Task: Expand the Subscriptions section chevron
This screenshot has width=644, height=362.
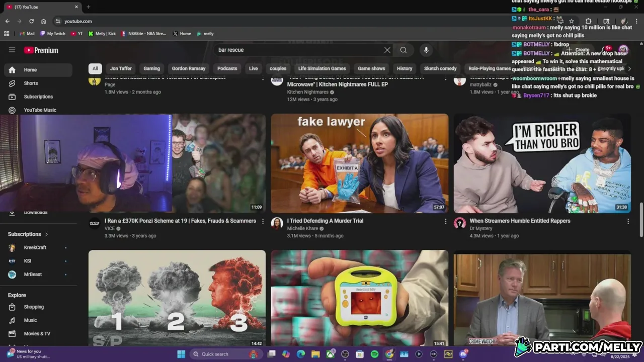Action: [47, 234]
